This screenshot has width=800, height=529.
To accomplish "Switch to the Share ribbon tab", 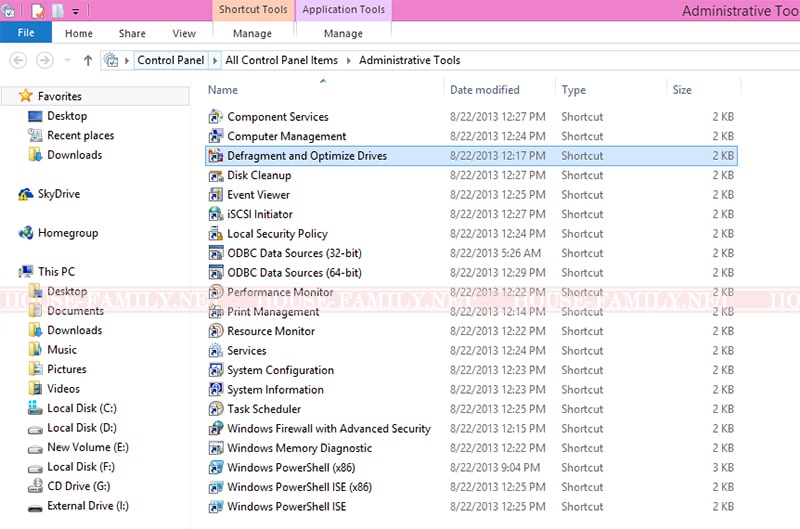I will (132, 34).
